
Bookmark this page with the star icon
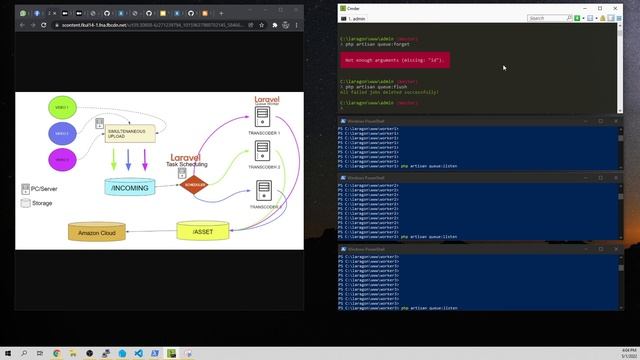point(262,25)
